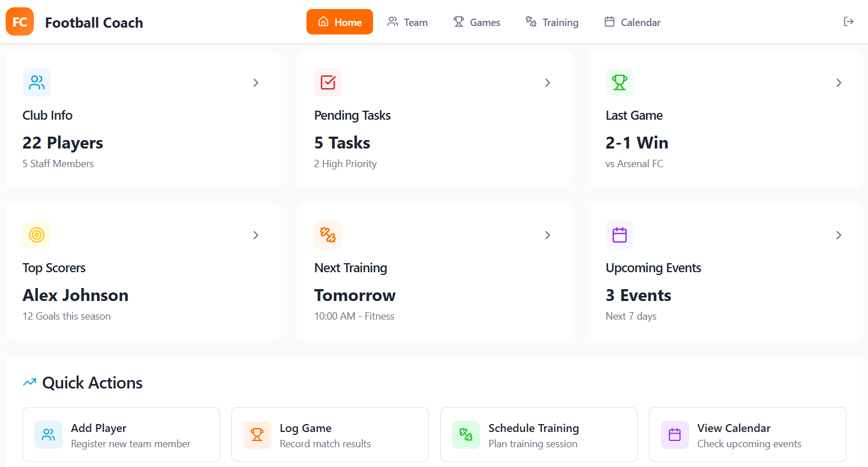868x467 pixels.
Task: Click the Last Game trophy icon
Action: pos(620,82)
